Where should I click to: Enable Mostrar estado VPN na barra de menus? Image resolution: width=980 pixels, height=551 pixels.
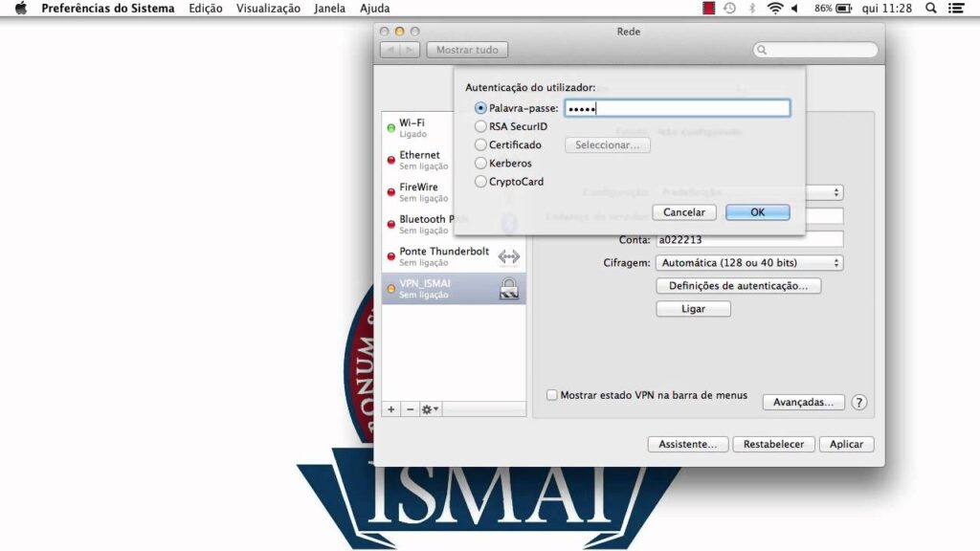coord(552,395)
